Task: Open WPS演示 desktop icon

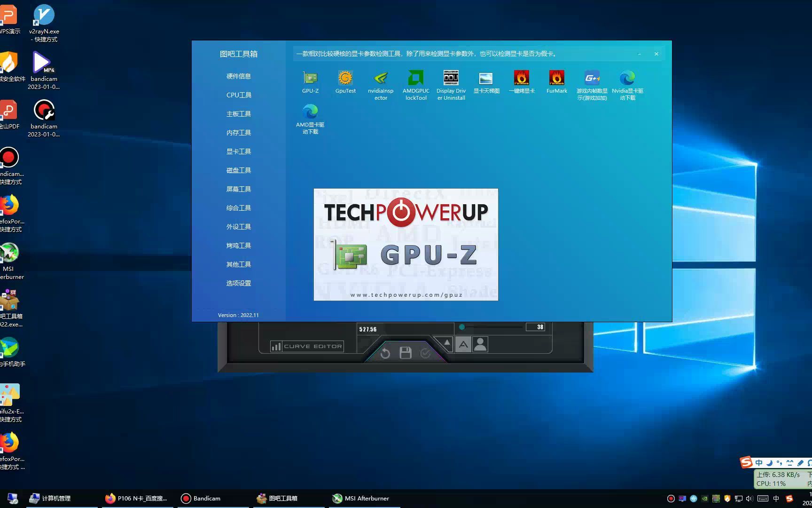Action: 9,20
